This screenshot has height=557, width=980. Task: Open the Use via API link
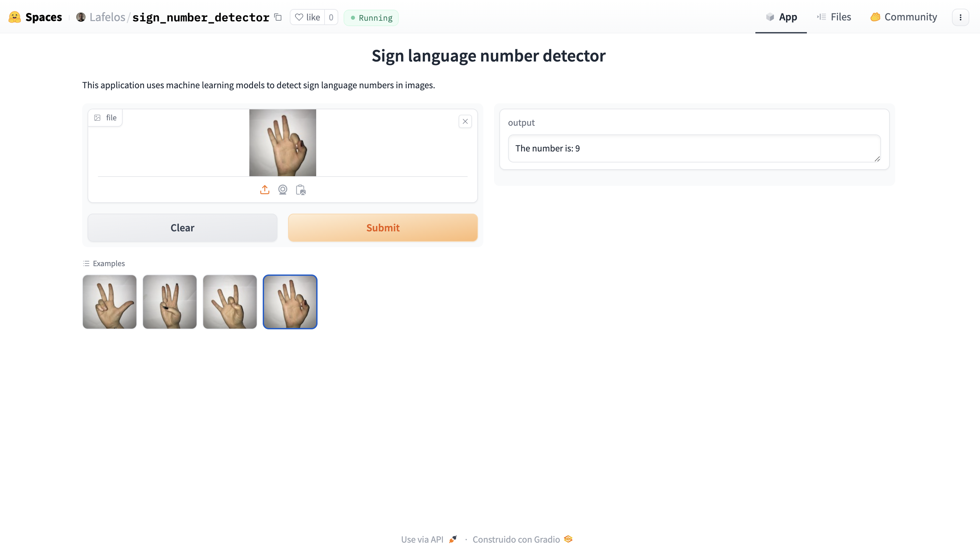click(x=428, y=539)
